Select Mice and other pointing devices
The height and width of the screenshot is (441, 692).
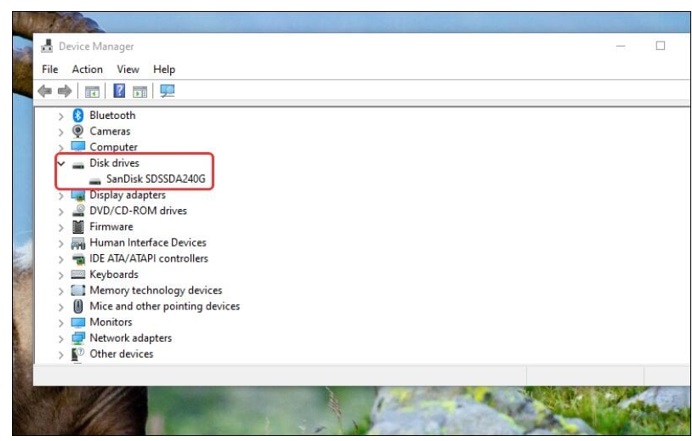[164, 306]
